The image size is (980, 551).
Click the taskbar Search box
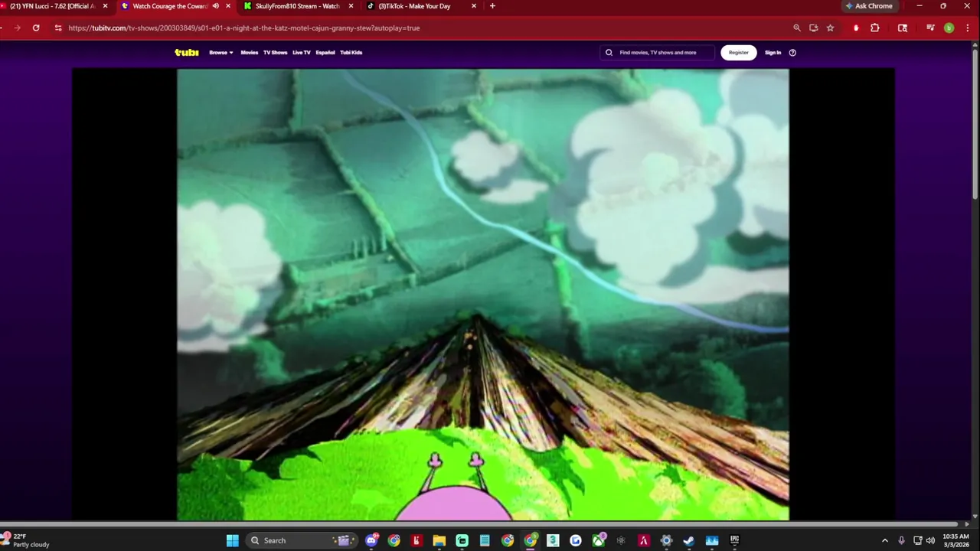pos(302,540)
